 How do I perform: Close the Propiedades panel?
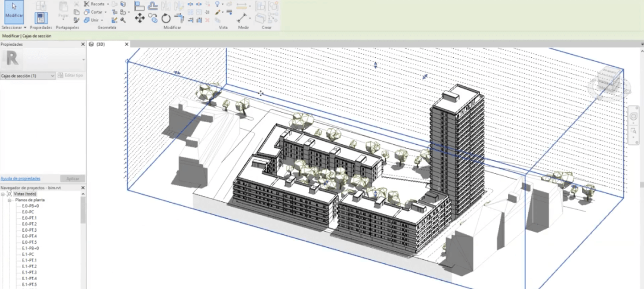coord(82,44)
